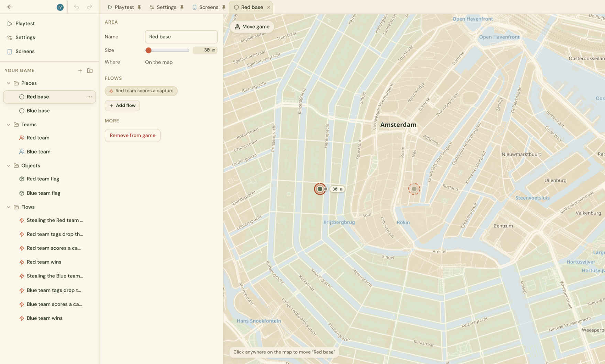Open Red team tags drop flow

tap(49, 234)
